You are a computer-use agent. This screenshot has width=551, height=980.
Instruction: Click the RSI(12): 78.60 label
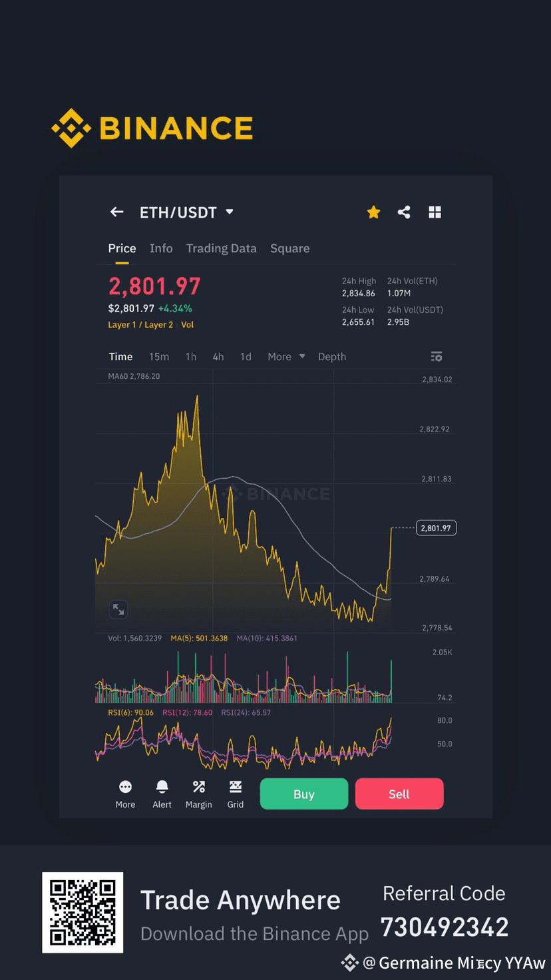pyautogui.click(x=188, y=712)
